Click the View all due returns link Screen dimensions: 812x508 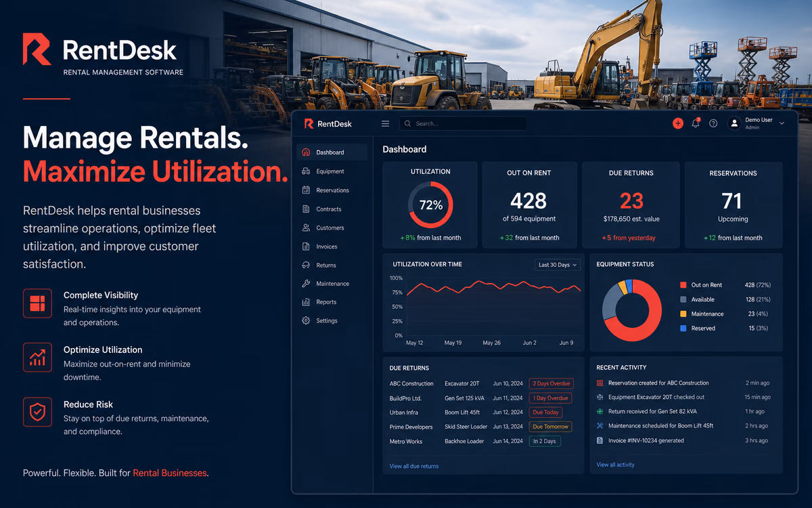[414, 466]
